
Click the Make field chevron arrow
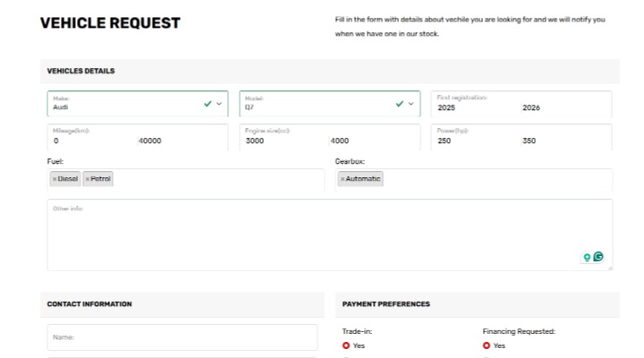(x=219, y=104)
